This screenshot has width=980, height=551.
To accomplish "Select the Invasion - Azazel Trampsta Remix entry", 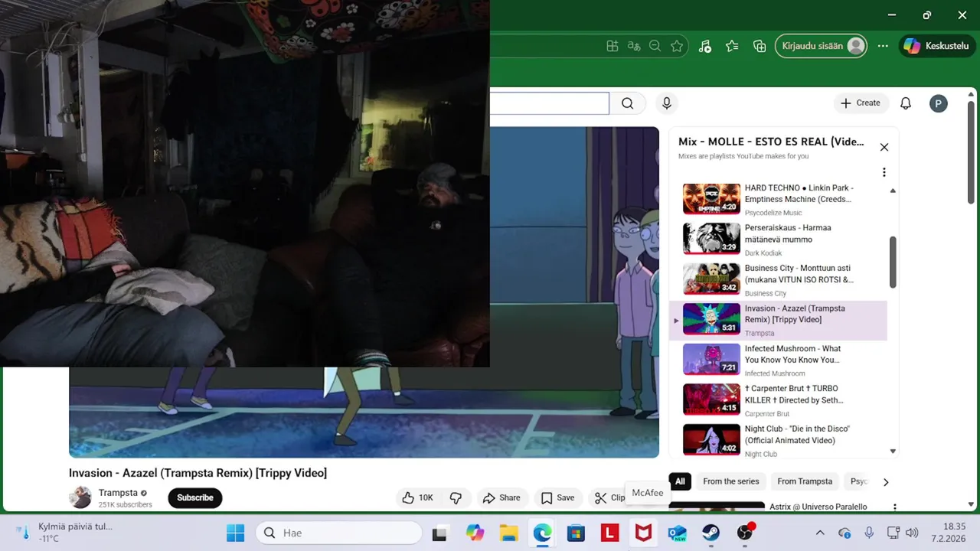I will point(779,320).
